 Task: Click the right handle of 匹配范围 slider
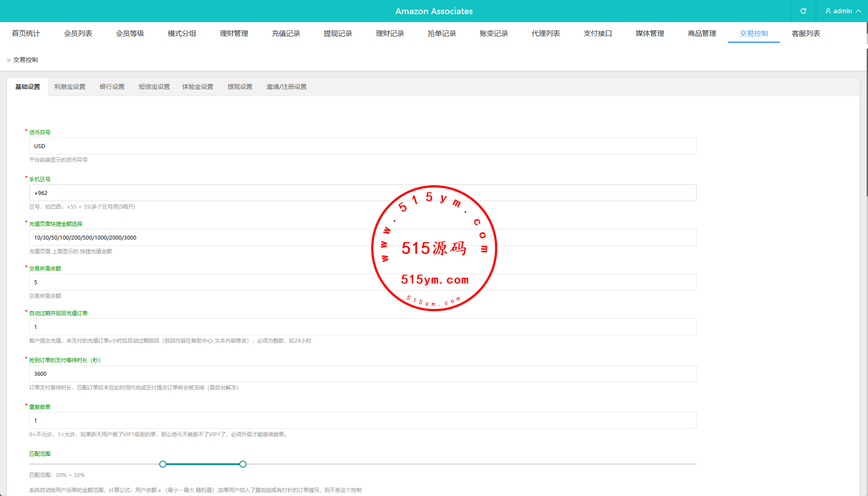tap(243, 464)
